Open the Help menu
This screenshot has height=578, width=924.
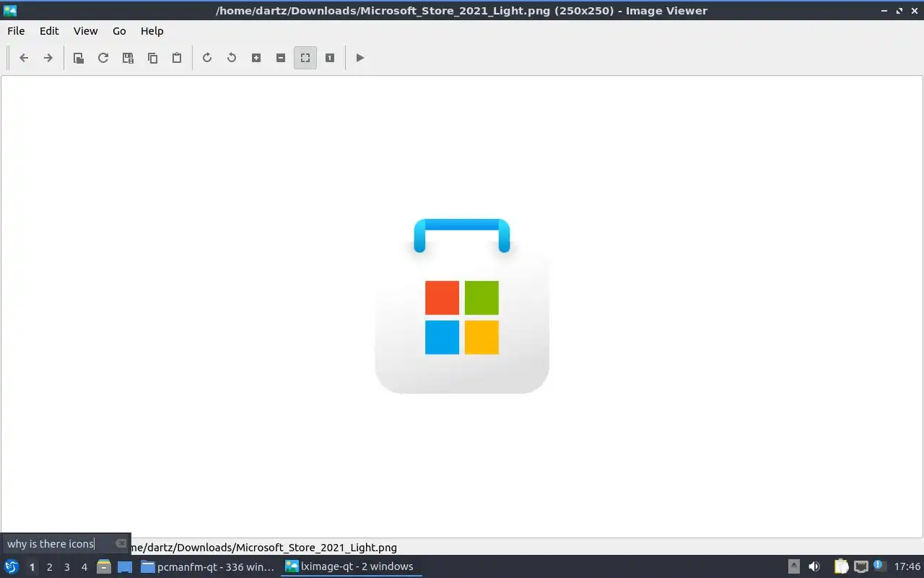tap(152, 31)
